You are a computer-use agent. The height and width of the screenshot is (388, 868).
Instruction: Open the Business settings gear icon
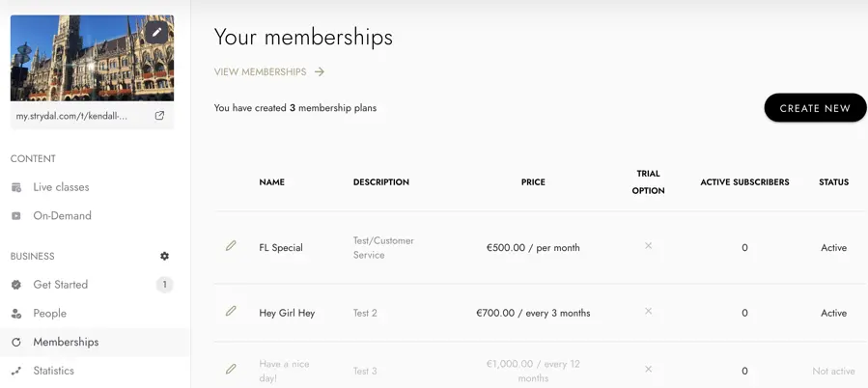164,257
